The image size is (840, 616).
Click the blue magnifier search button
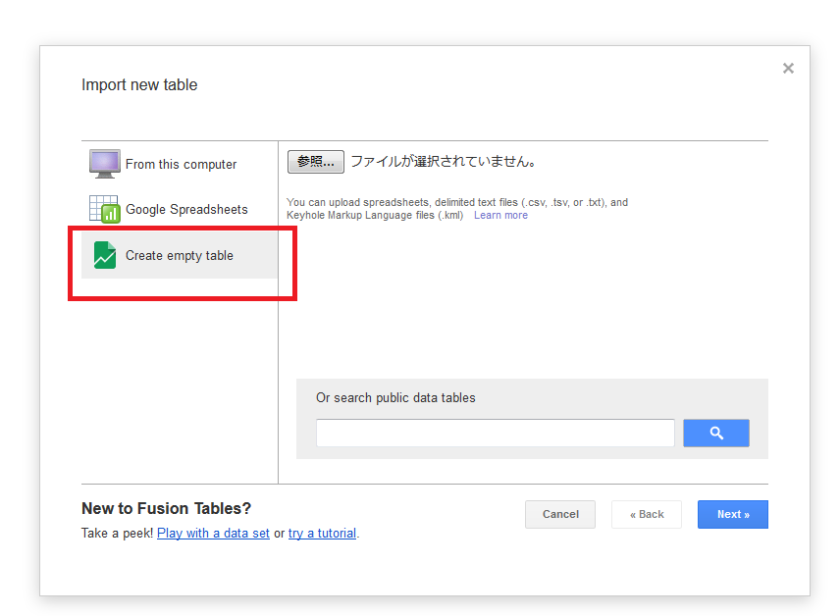click(x=715, y=433)
